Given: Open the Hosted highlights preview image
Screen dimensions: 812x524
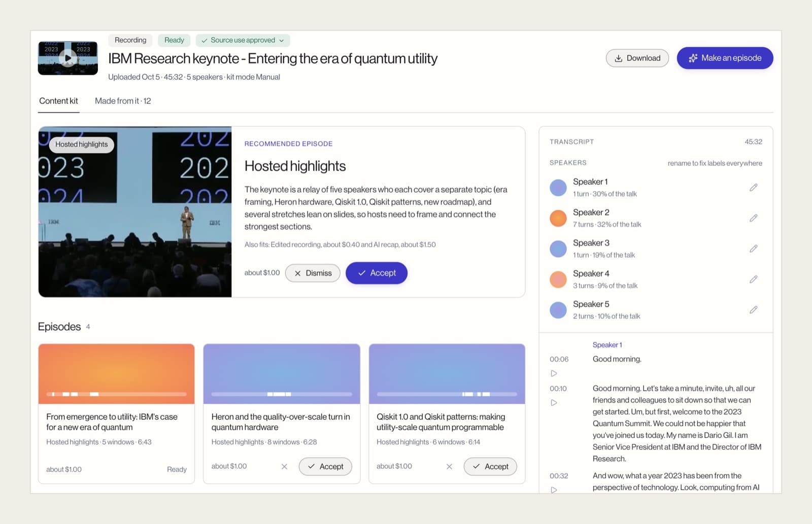Looking at the screenshot, I should point(135,212).
